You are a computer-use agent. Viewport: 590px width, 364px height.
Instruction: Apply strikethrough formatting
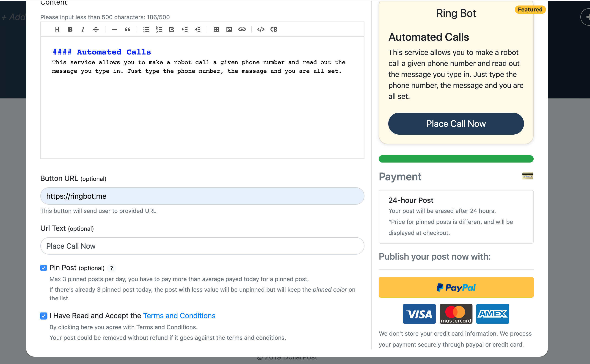[x=96, y=29]
